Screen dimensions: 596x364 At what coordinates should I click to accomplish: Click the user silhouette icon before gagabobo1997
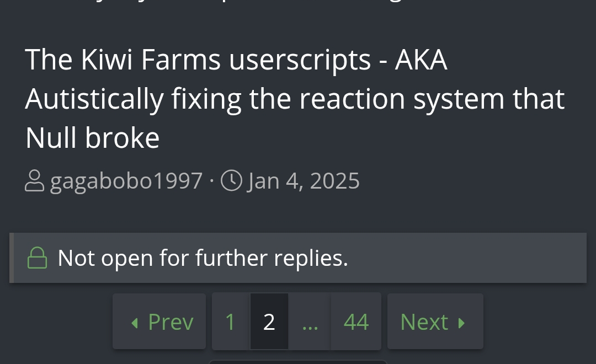tap(35, 180)
